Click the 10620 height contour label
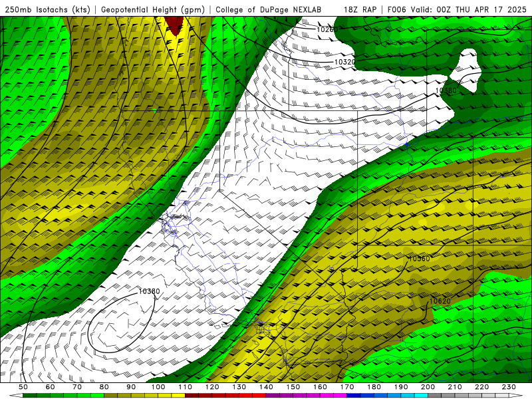Screen dimensions: 532x399 point(440,301)
